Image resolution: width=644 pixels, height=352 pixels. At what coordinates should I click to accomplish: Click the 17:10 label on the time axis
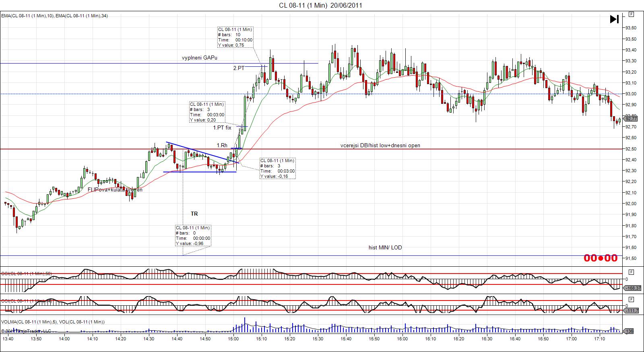tap(599, 339)
